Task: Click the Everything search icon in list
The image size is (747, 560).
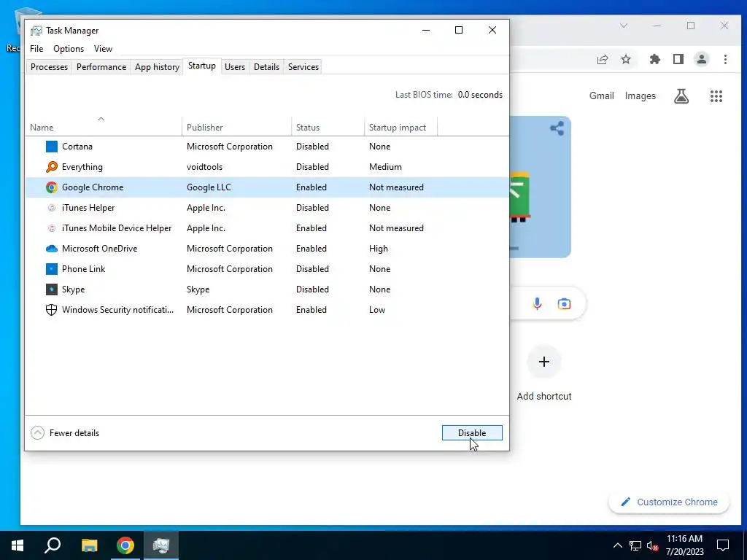Action: click(52, 167)
